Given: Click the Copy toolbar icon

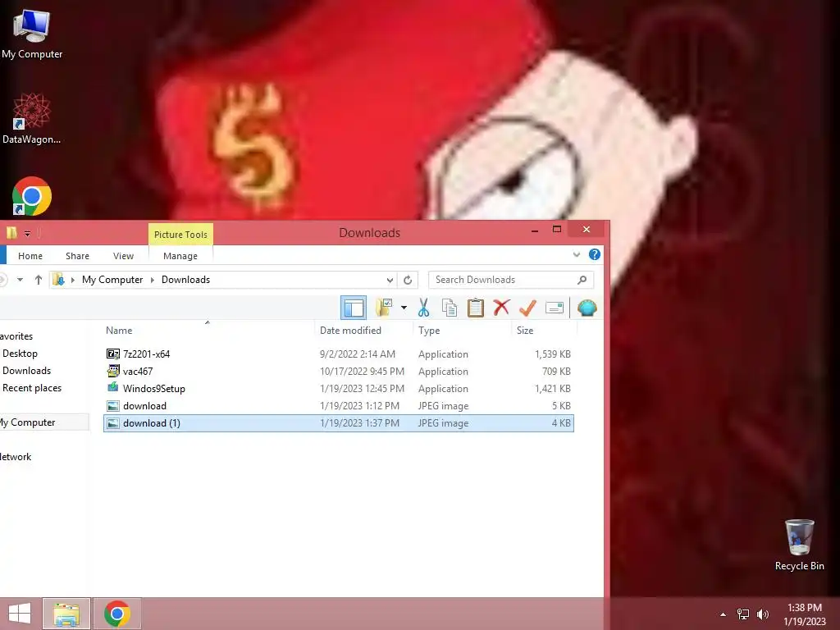Looking at the screenshot, I should [x=450, y=308].
